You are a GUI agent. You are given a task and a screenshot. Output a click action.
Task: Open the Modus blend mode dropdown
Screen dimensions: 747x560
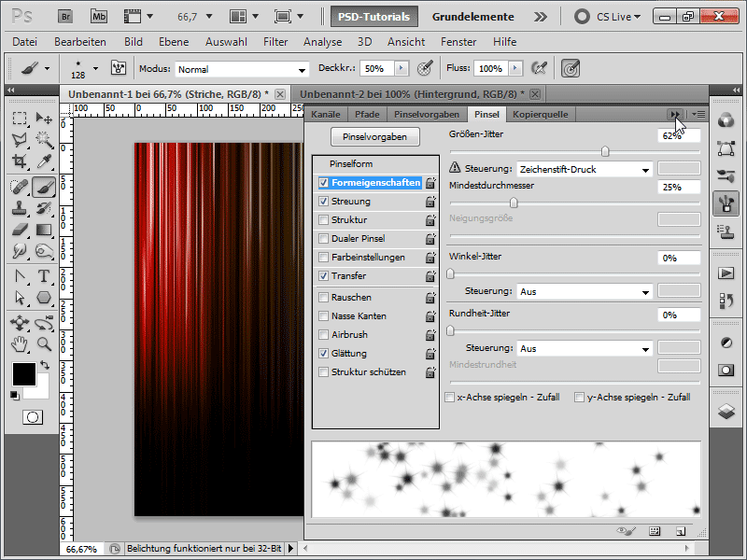(242, 69)
